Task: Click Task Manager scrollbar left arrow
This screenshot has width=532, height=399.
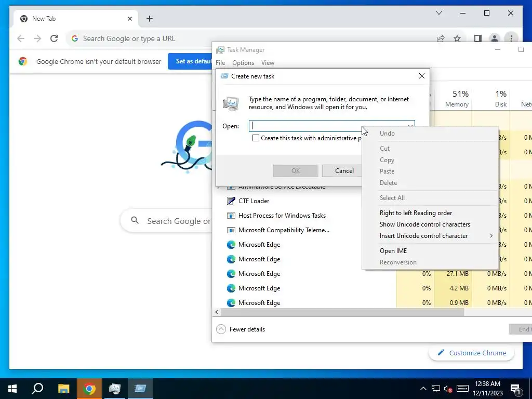Action: click(x=217, y=312)
